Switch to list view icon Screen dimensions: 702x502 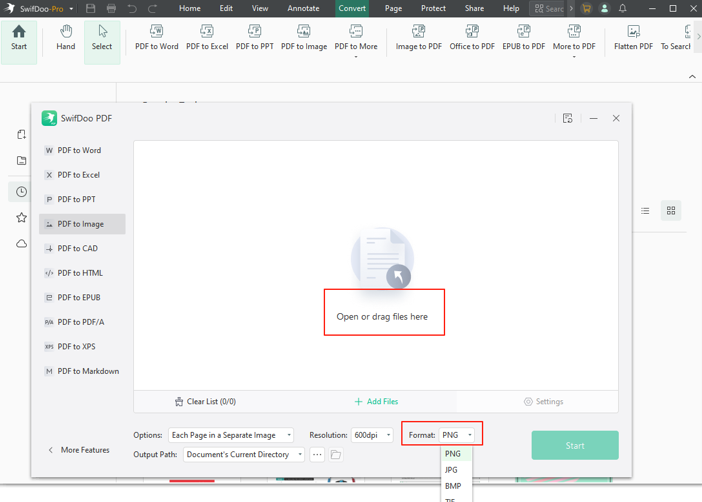point(645,211)
